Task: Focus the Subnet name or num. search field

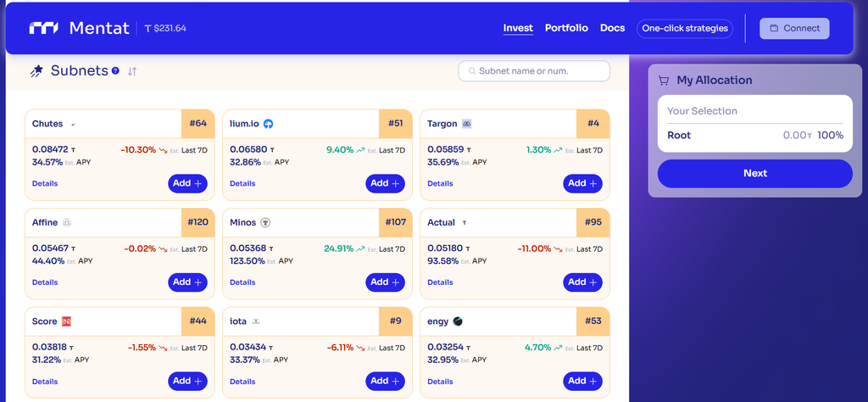Action: pyautogui.click(x=534, y=71)
